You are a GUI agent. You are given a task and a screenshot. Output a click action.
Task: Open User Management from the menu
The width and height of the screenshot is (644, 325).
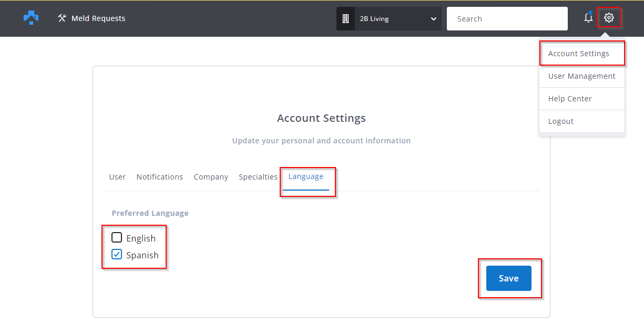581,76
